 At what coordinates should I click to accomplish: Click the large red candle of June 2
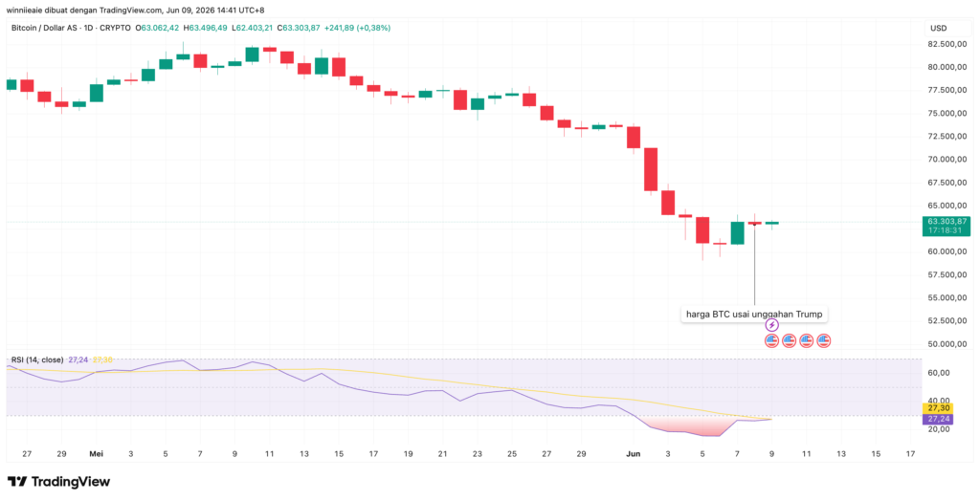(x=651, y=169)
